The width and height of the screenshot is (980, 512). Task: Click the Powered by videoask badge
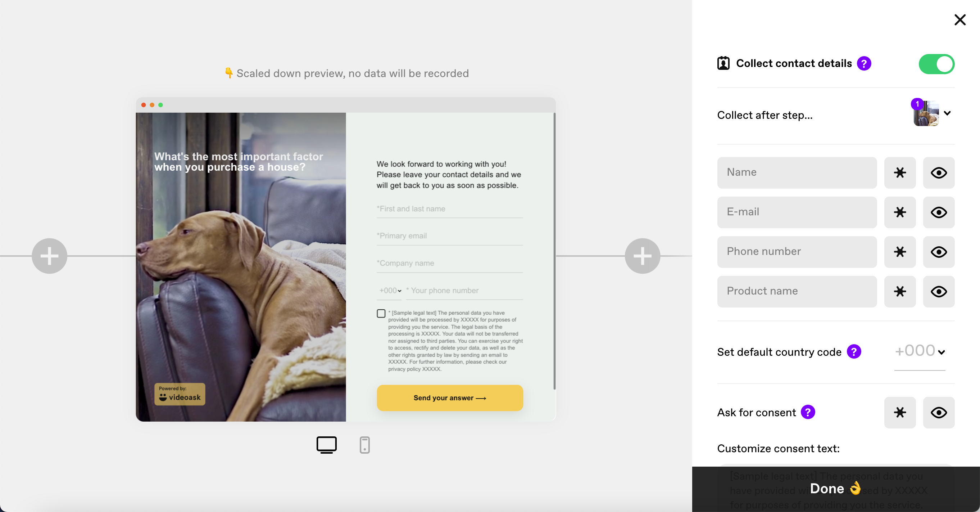click(x=180, y=394)
